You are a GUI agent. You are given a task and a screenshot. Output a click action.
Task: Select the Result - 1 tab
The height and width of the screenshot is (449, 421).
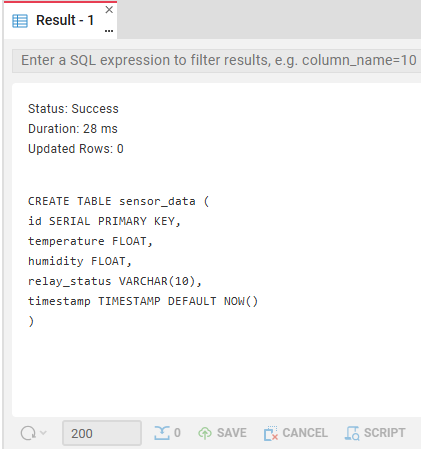coord(60,20)
